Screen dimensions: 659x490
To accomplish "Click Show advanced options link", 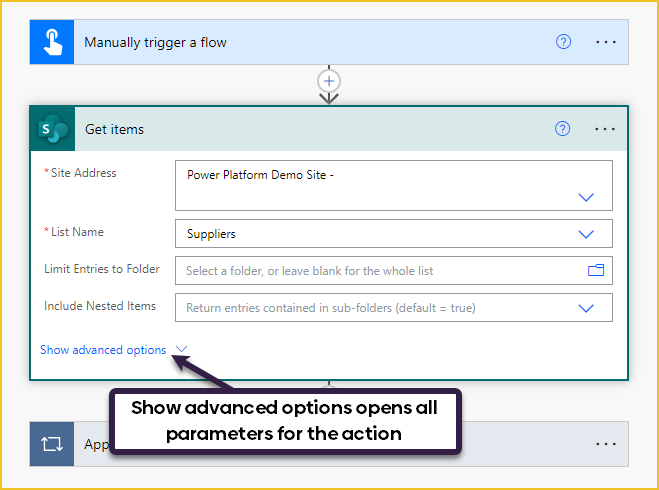I will pos(103,350).
